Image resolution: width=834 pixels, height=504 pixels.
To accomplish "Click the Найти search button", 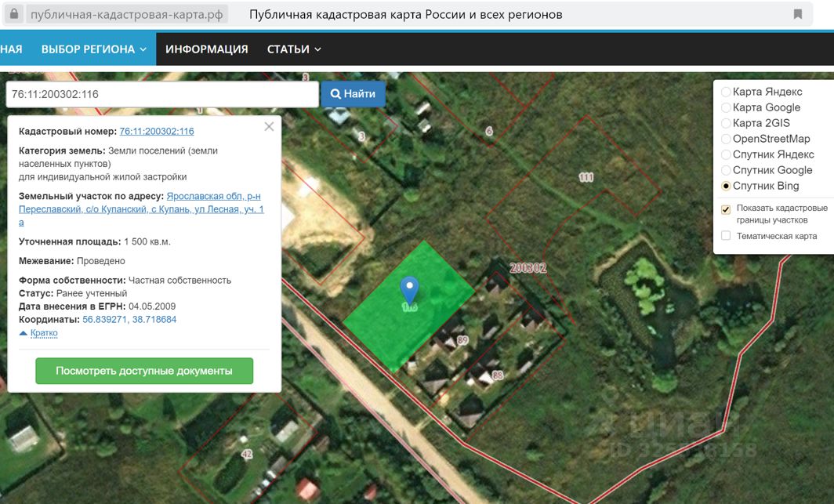I will pyautogui.click(x=353, y=94).
